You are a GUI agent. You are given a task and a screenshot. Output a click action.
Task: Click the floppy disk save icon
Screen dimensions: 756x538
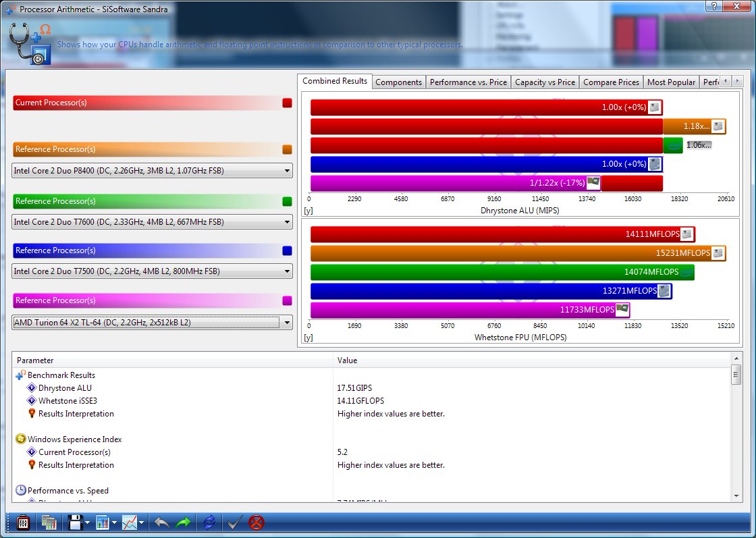click(x=75, y=522)
